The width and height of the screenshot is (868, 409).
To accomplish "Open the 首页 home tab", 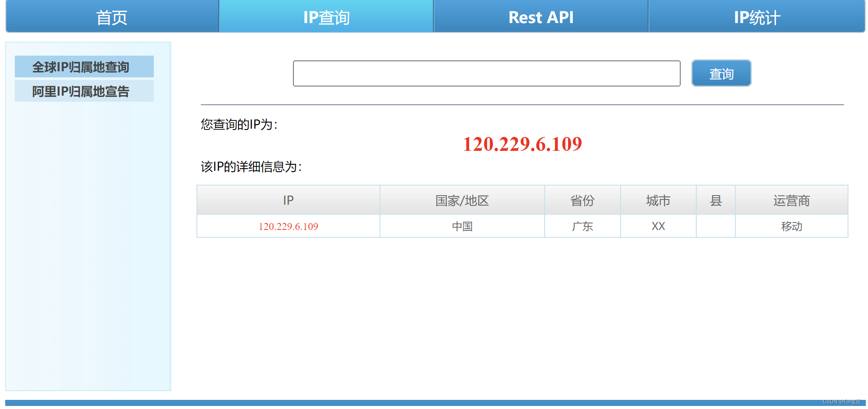I will coord(112,17).
